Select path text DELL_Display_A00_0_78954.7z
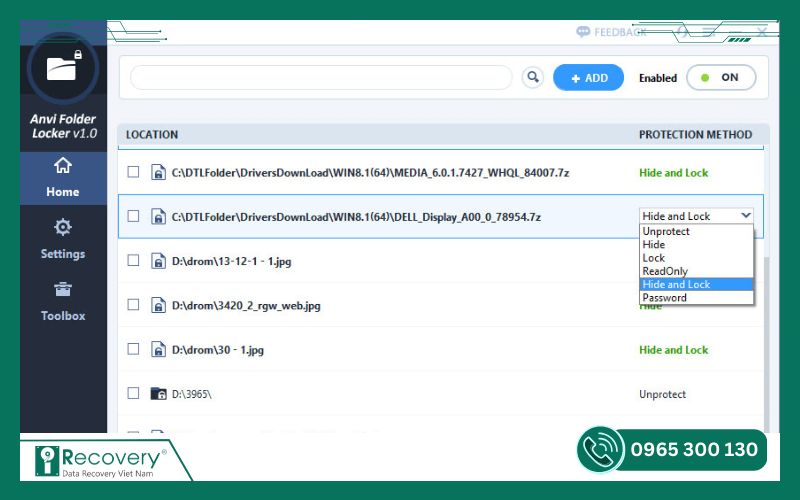The width and height of the screenshot is (800, 500). coord(356,217)
